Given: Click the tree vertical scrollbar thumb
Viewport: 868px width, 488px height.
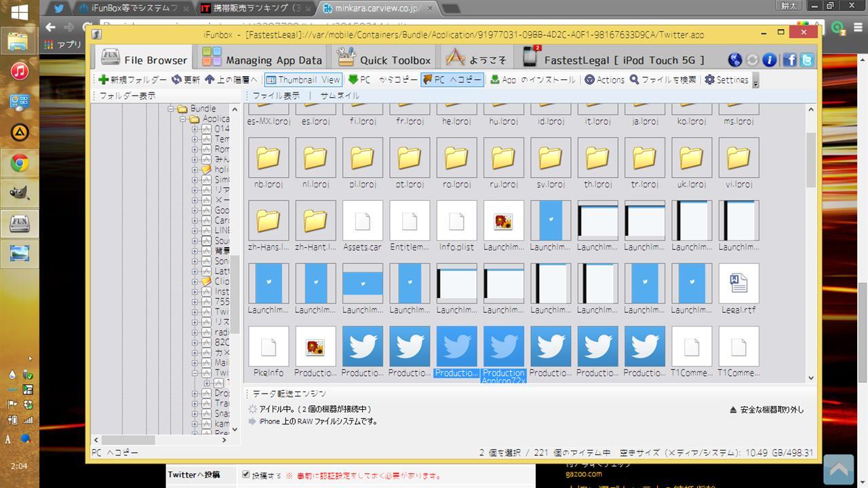Looking at the screenshot, I should click(x=235, y=295).
